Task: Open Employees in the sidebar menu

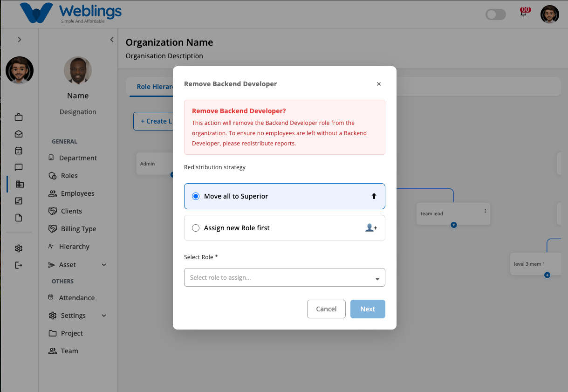Action: (x=71, y=193)
